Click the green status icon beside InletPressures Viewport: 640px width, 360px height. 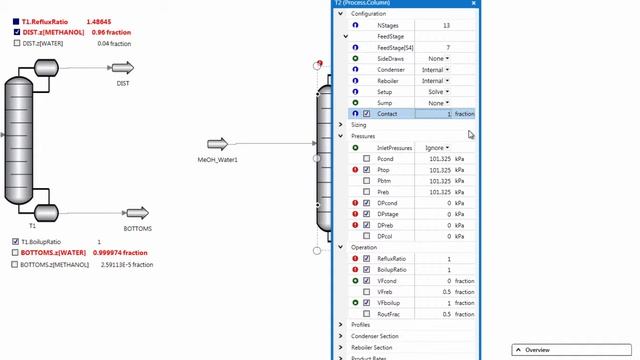coord(355,147)
